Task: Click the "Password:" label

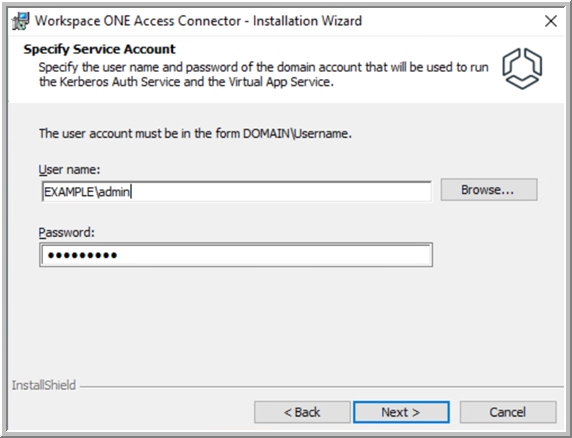Action: point(67,232)
